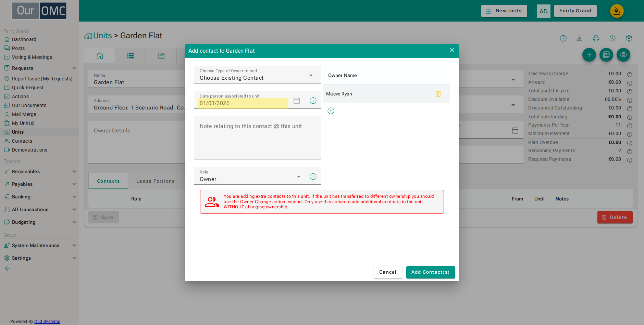The height and width of the screenshot is (325, 644).
Task: Show info about the Role field
Action: coord(313,177)
